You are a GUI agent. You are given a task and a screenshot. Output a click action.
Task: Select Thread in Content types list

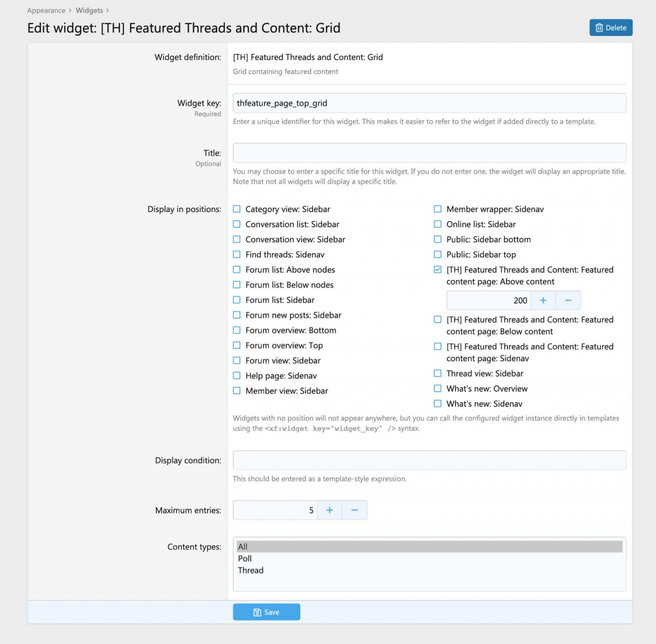251,570
